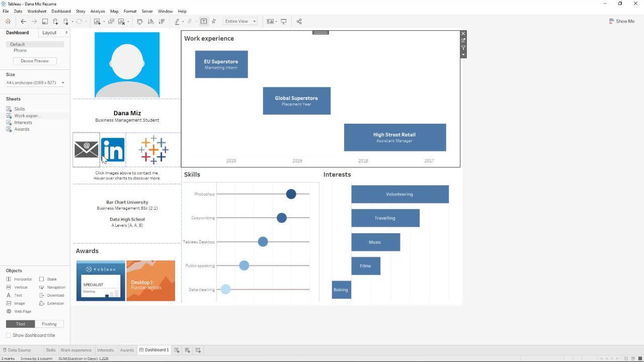Viewport: 644px width, 362px height.
Task: Open the Pause Auto Updates dropdown arrow
Action: (72, 22)
